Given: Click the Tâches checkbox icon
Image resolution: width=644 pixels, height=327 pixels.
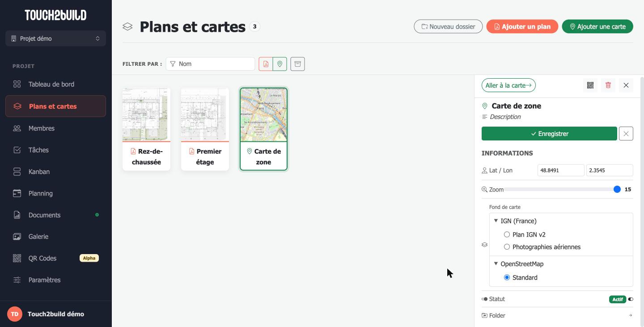Looking at the screenshot, I should tap(17, 150).
